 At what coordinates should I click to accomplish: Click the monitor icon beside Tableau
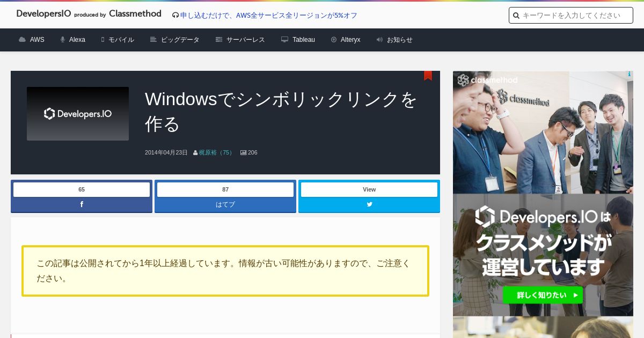[x=284, y=40]
